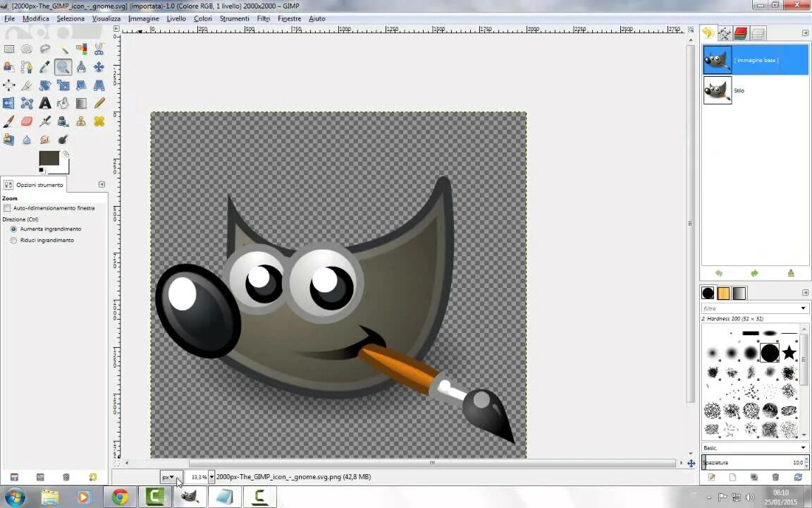Select the Zoom magnifier tool
Viewport: 812px width, 508px height.
[63, 67]
